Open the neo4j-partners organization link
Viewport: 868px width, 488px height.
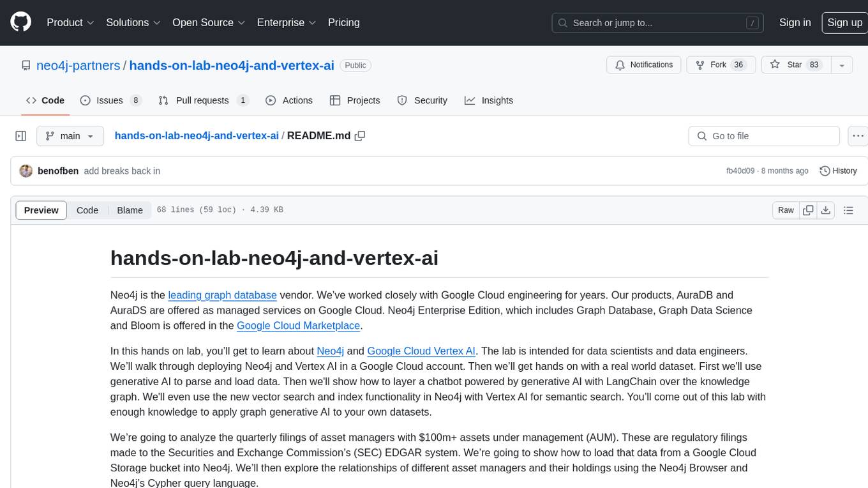79,65
